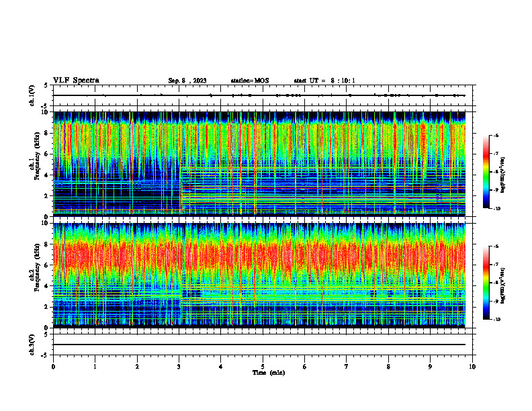Click the ch.1 spectrogram color bar
The width and height of the screenshot is (532, 411).
point(486,172)
